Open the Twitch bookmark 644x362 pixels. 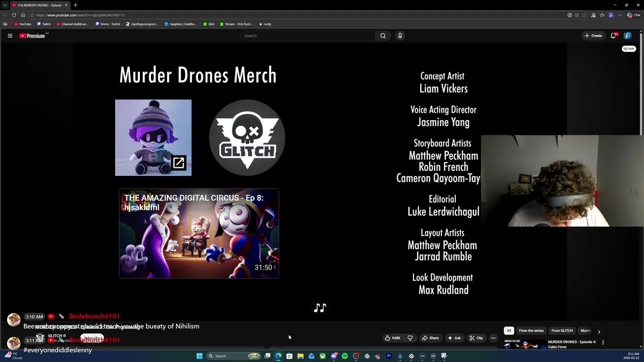44,24
